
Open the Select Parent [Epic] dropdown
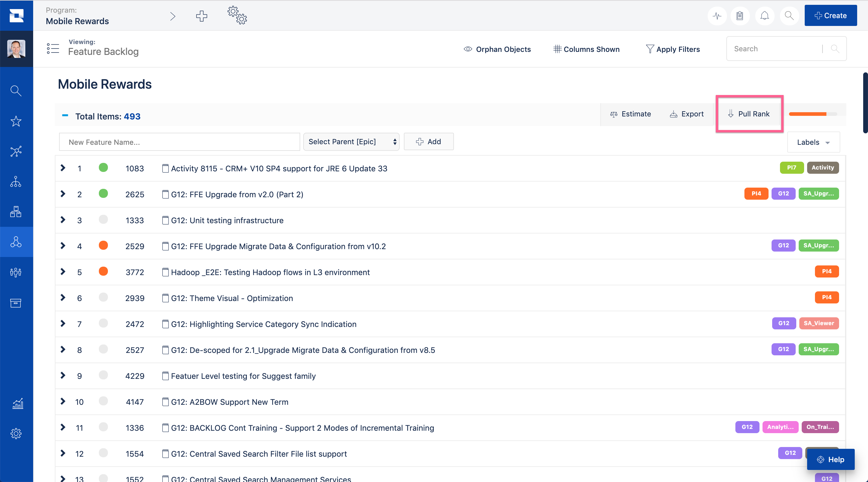[351, 142]
